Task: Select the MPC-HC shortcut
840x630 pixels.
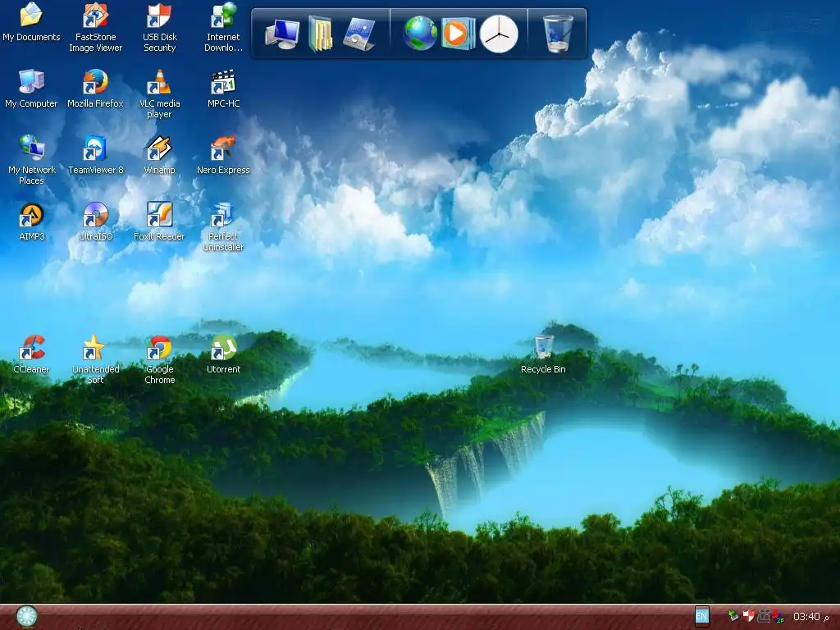Action: click(x=223, y=89)
